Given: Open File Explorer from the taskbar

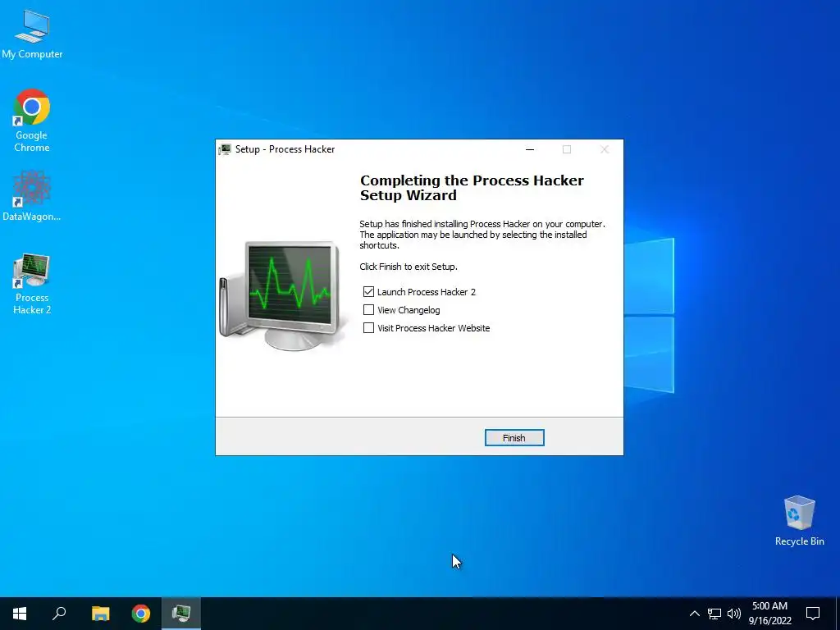Looking at the screenshot, I should point(100,614).
